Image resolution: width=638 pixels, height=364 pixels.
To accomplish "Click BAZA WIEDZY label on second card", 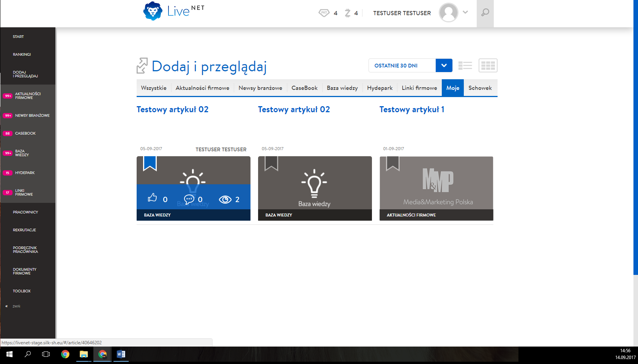I will click(x=279, y=215).
